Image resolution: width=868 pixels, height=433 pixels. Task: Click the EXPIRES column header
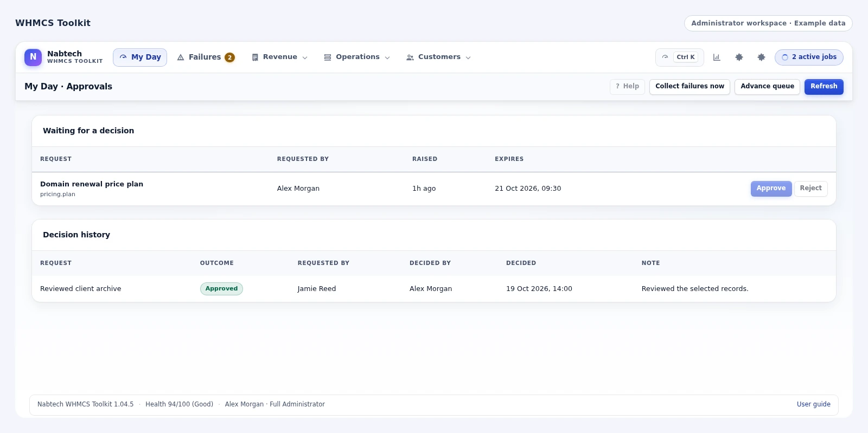click(509, 159)
